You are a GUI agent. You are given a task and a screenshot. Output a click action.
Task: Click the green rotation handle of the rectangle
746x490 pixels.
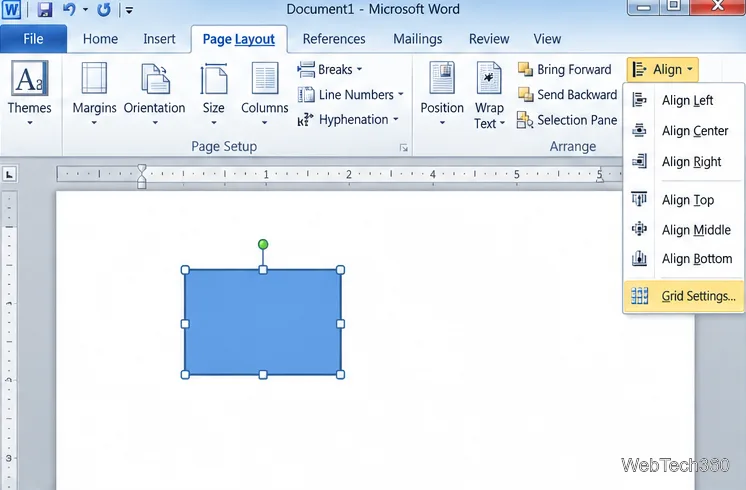[263, 245]
